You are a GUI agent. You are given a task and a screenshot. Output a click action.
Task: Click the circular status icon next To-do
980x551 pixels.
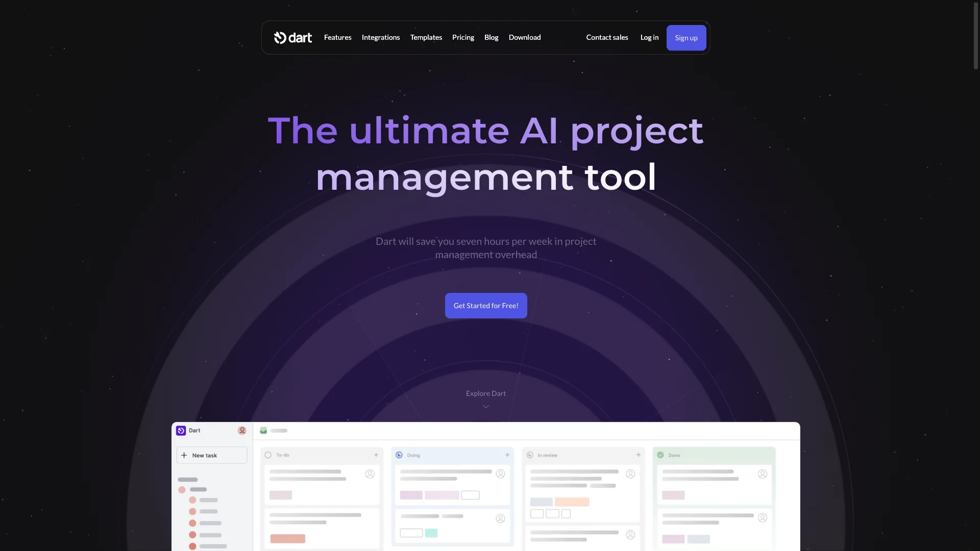point(268,455)
